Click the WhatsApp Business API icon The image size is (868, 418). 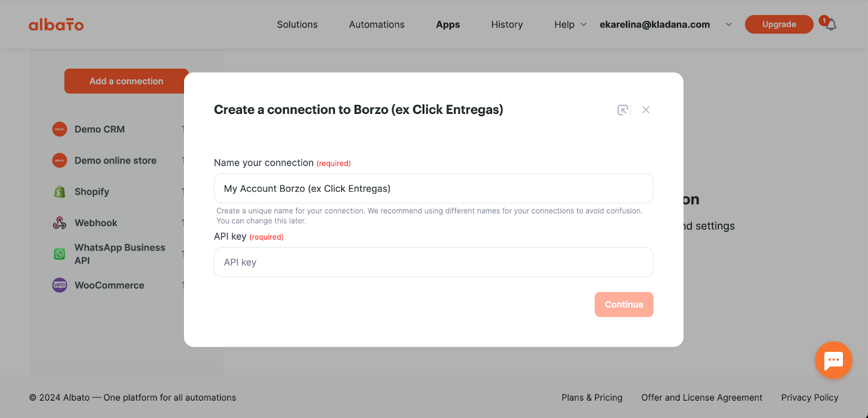(60, 254)
